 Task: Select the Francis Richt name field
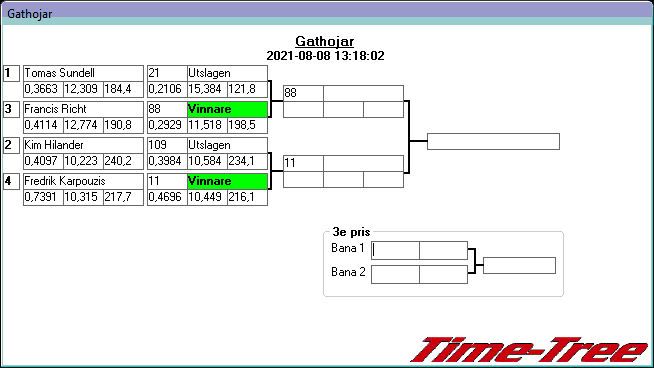coord(83,109)
